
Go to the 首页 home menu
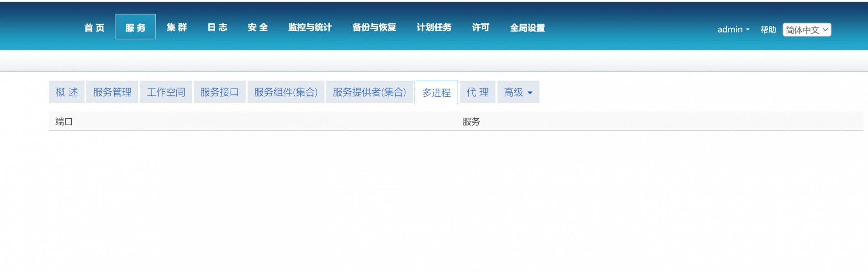tap(95, 27)
